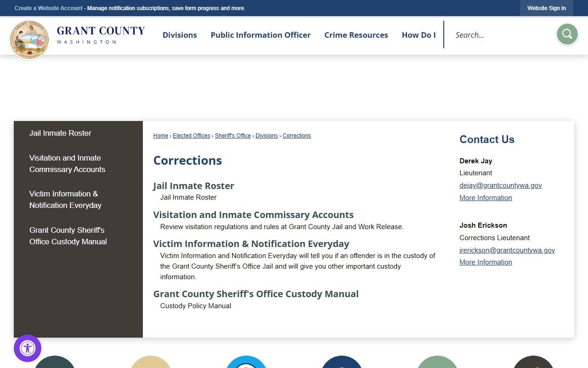Click More Information under Derek Jay
The height and width of the screenshot is (368, 588).
pyautogui.click(x=486, y=198)
